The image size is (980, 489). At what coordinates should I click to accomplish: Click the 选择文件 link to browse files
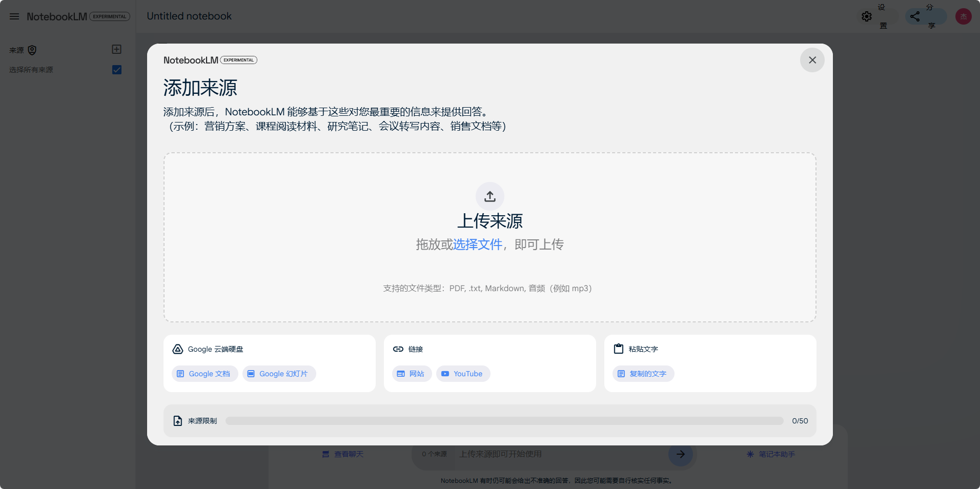477,244
